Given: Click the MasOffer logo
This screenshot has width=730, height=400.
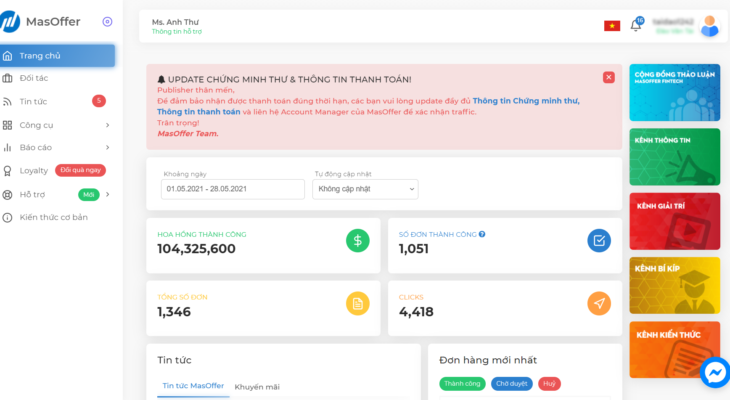Looking at the screenshot, I should 41,21.
